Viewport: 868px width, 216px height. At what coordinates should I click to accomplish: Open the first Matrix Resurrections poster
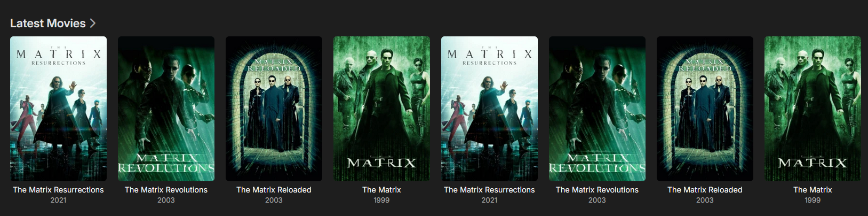point(59,109)
